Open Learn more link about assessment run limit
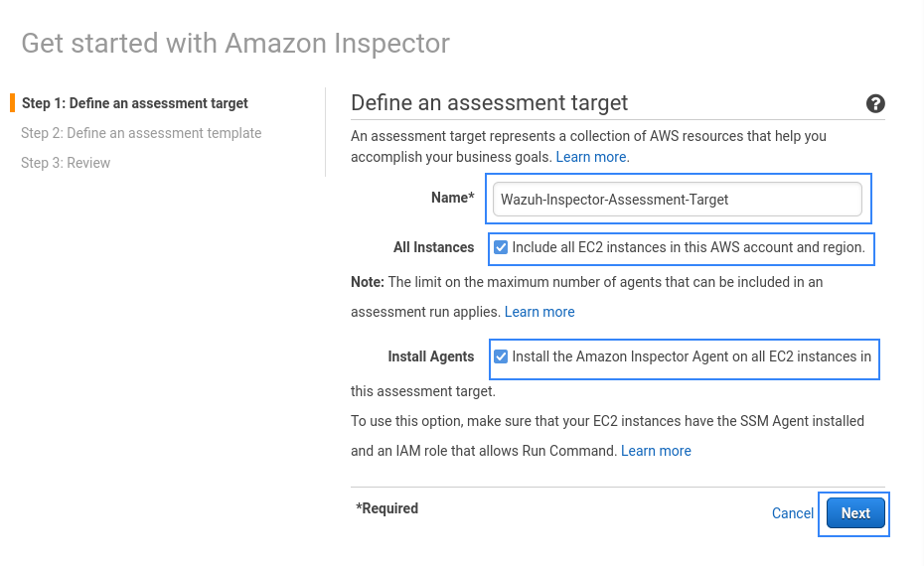The width and height of the screenshot is (924, 566). (539, 312)
